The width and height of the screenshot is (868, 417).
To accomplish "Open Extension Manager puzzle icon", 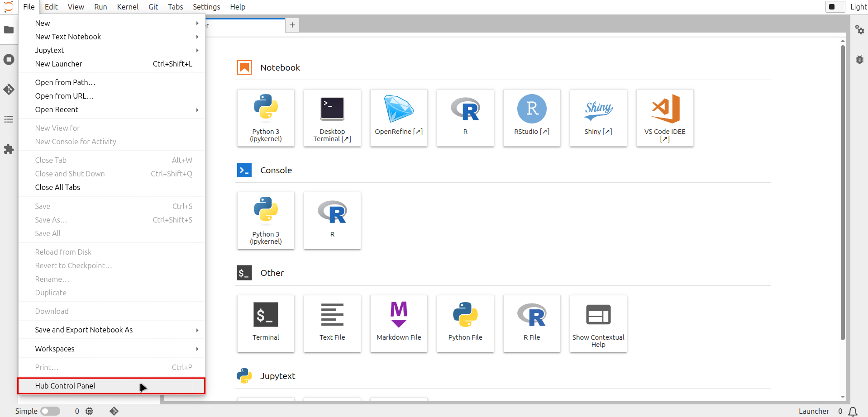I will [9, 149].
